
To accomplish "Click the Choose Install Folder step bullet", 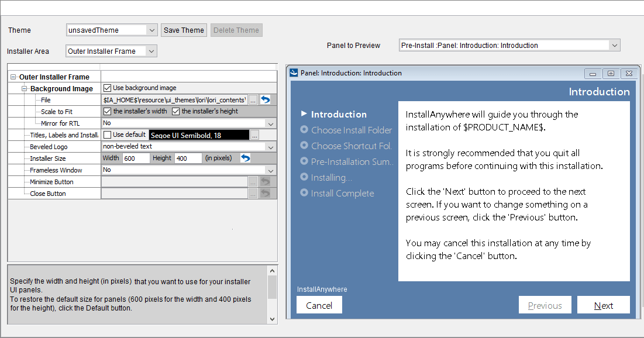I will click(304, 130).
